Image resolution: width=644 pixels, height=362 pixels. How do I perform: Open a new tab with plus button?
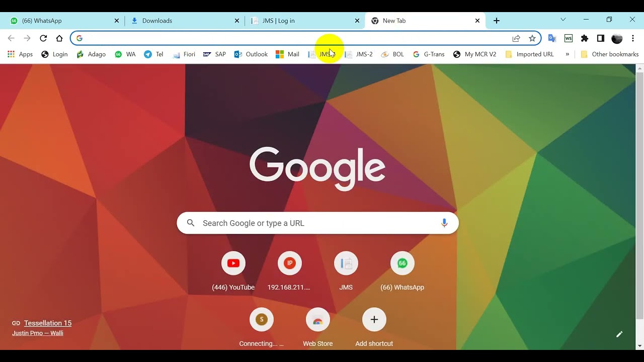[x=497, y=21]
